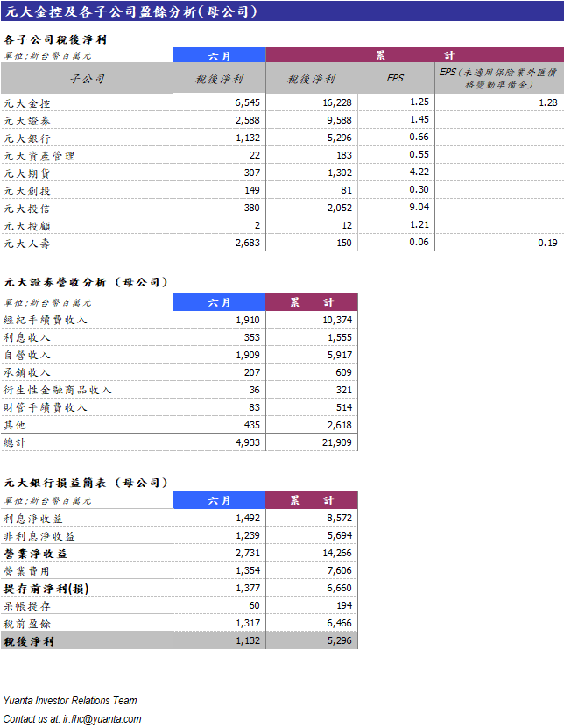Click the cumulative value 14,266
The image size is (564, 728).
337,553
